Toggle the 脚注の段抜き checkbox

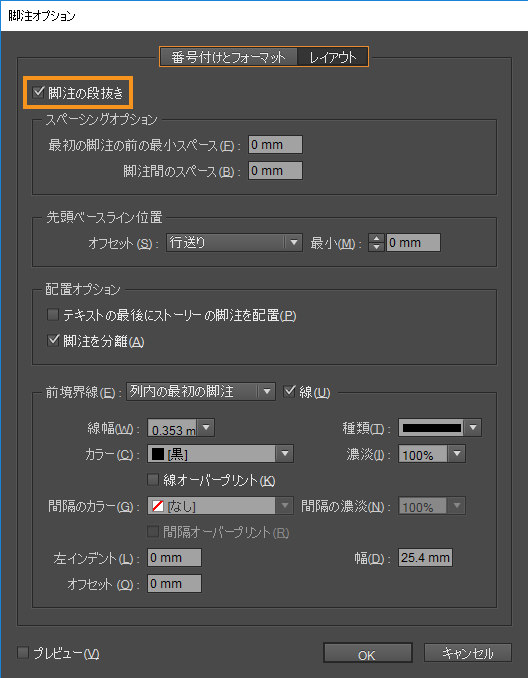point(38,93)
